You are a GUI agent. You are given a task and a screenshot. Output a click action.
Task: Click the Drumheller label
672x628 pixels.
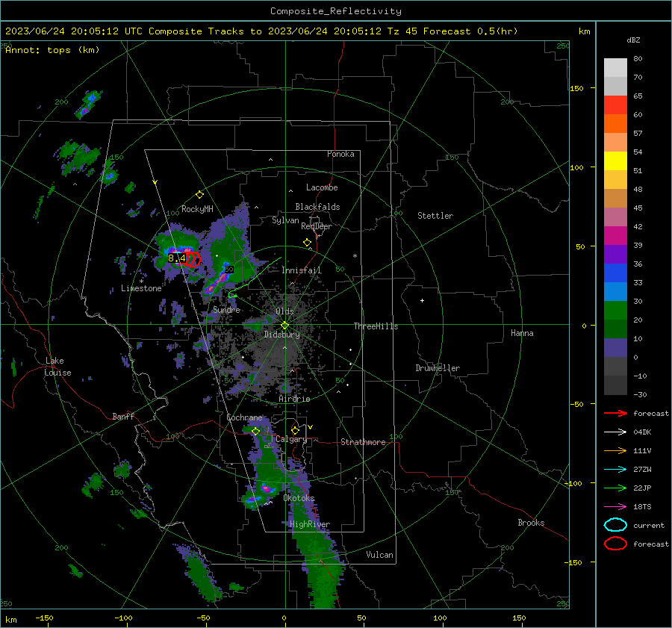(438, 368)
